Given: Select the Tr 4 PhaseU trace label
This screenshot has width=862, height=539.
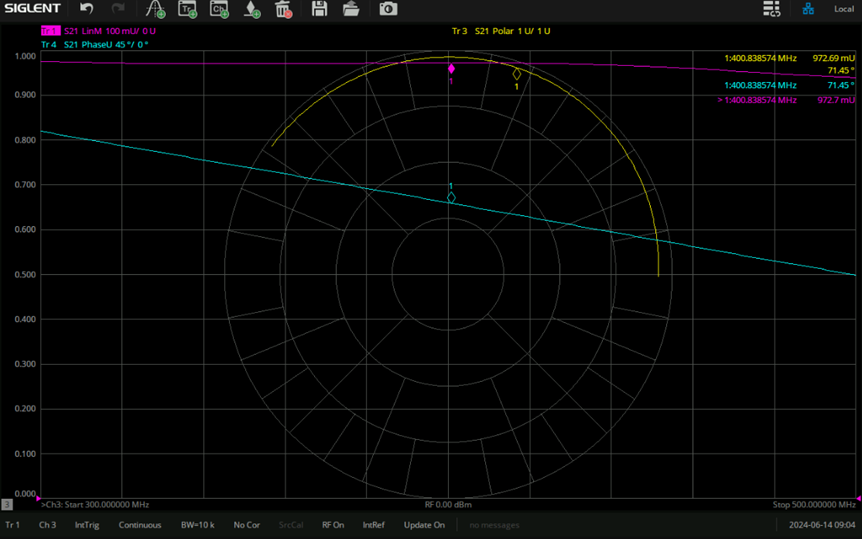Looking at the screenshot, I should (97, 44).
